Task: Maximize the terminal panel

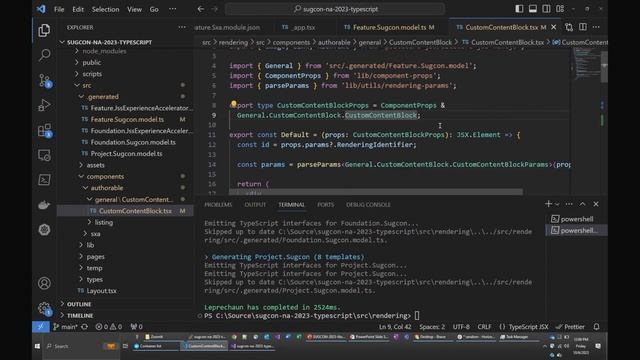Action: (582, 204)
